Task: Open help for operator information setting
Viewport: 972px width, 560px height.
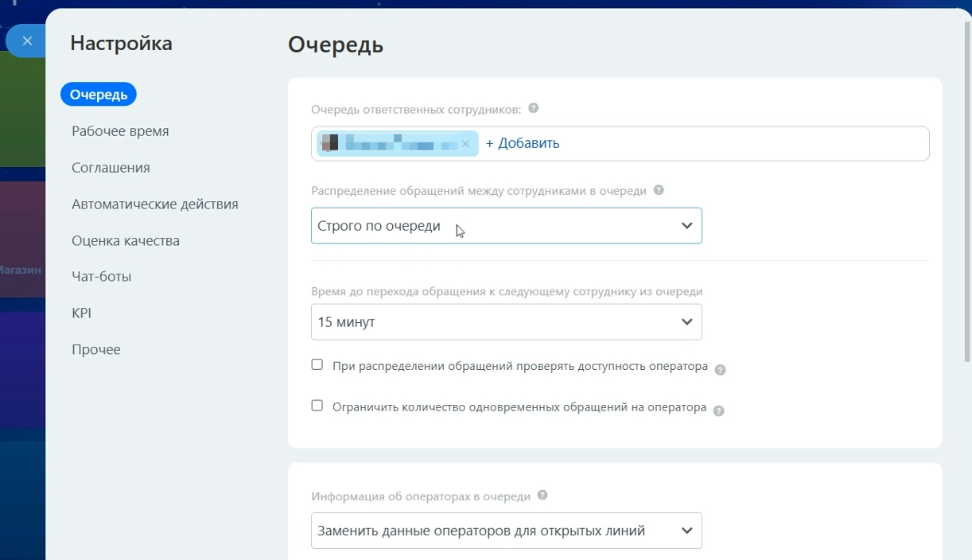Action: coord(542,495)
